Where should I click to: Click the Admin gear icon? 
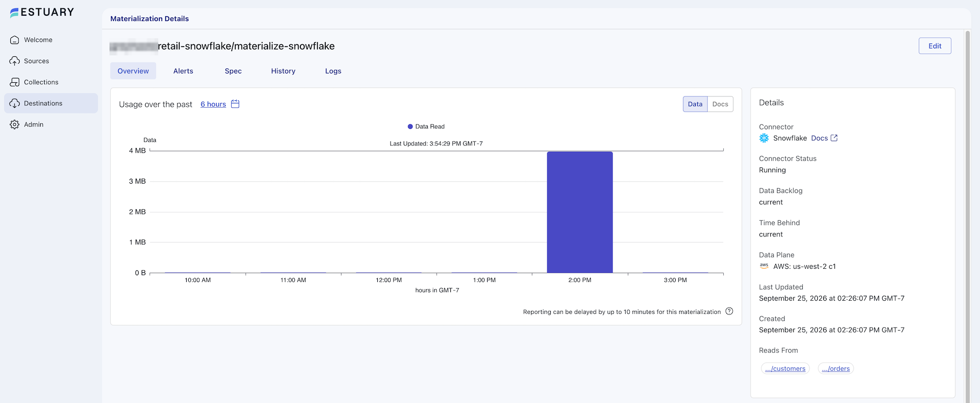pyautogui.click(x=15, y=124)
